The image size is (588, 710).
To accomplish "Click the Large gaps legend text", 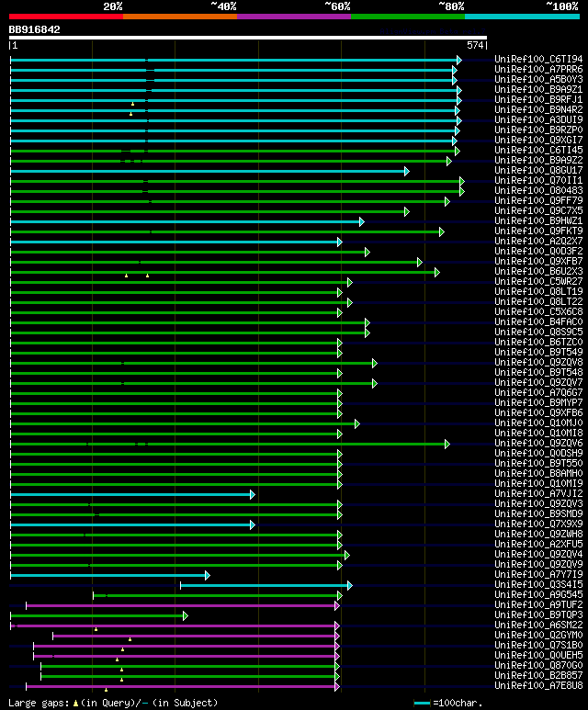I will (113, 704).
